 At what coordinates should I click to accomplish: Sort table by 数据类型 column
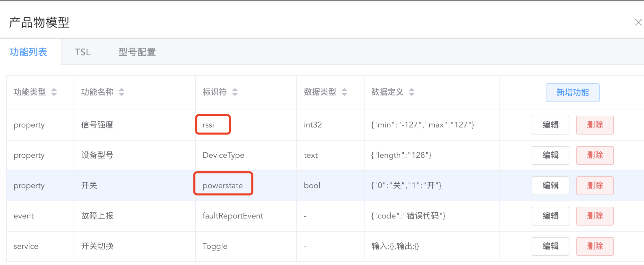coord(344,92)
